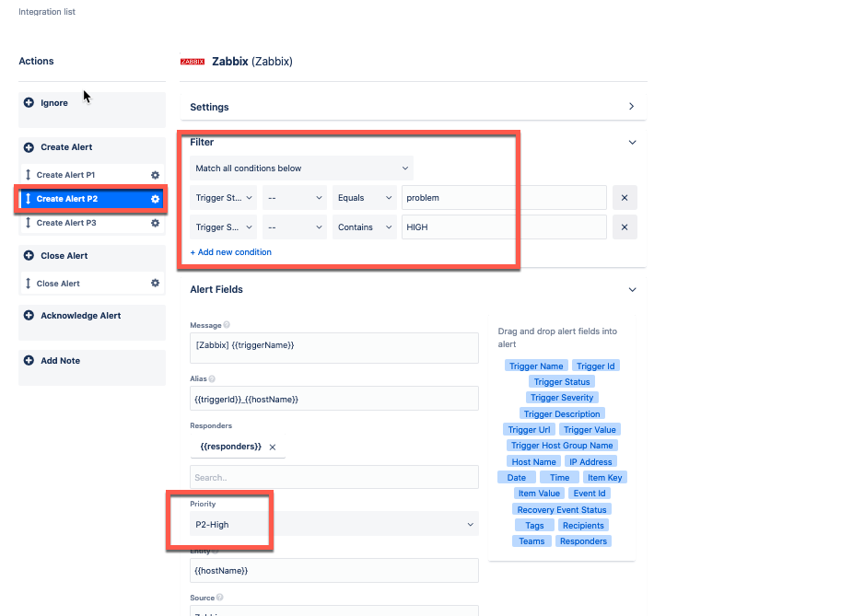Screen dimensions: 841x616
Task: Open gear settings for the Close Alert rule
Action: [x=155, y=283]
